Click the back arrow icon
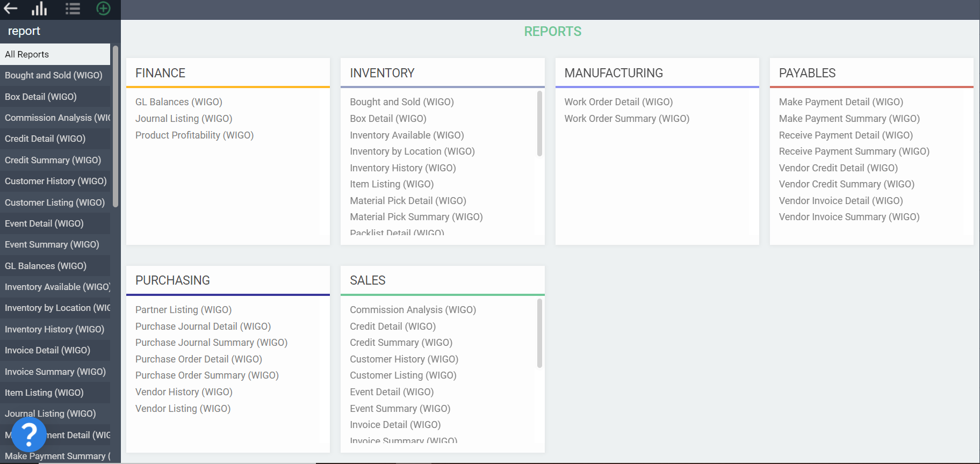 point(11,9)
